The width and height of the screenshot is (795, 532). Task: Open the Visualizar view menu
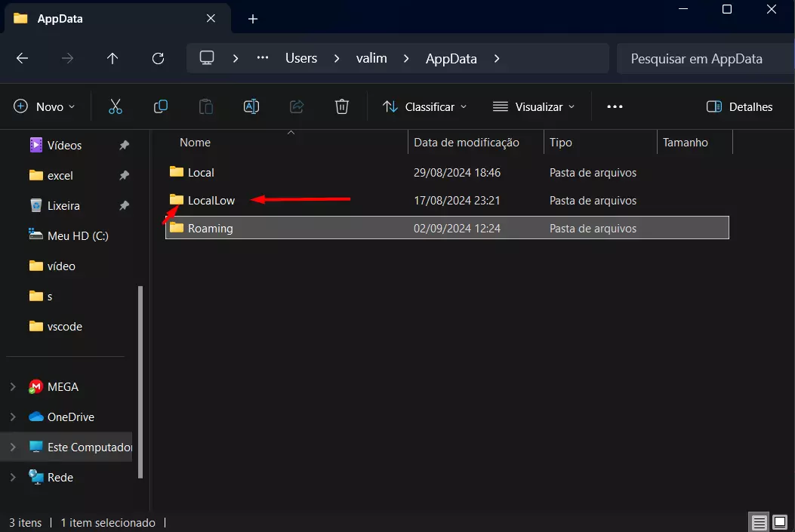(x=534, y=106)
